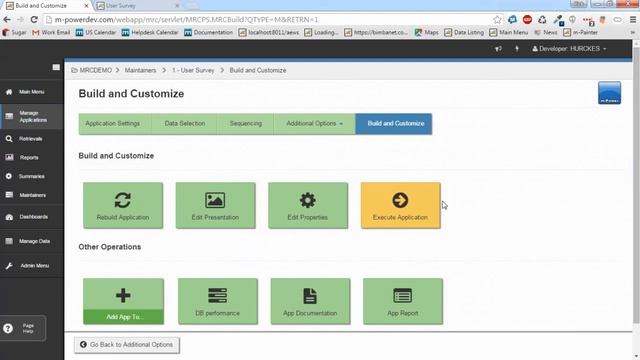Image resolution: width=640 pixels, height=360 pixels.
Task: Open the Data Listing bookmark
Action: (x=464, y=32)
